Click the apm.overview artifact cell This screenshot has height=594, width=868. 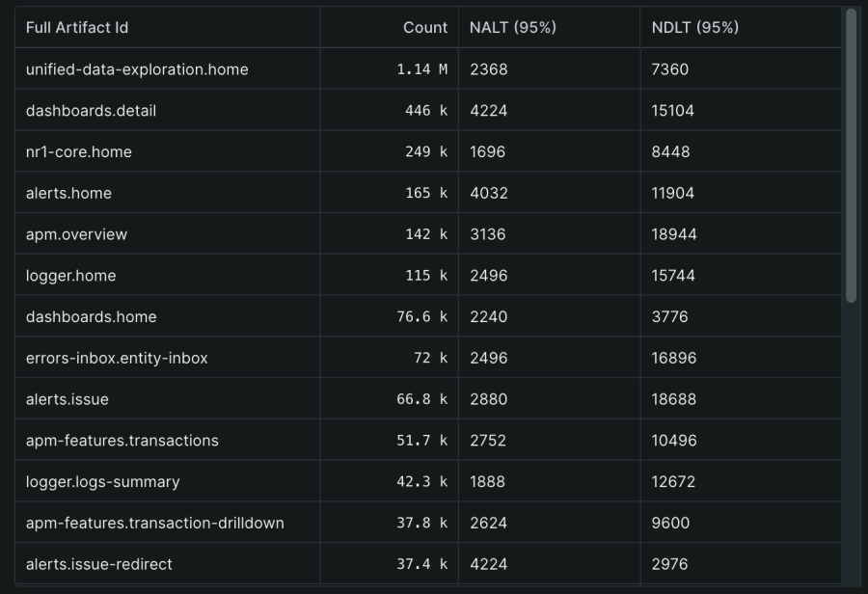tap(76, 234)
